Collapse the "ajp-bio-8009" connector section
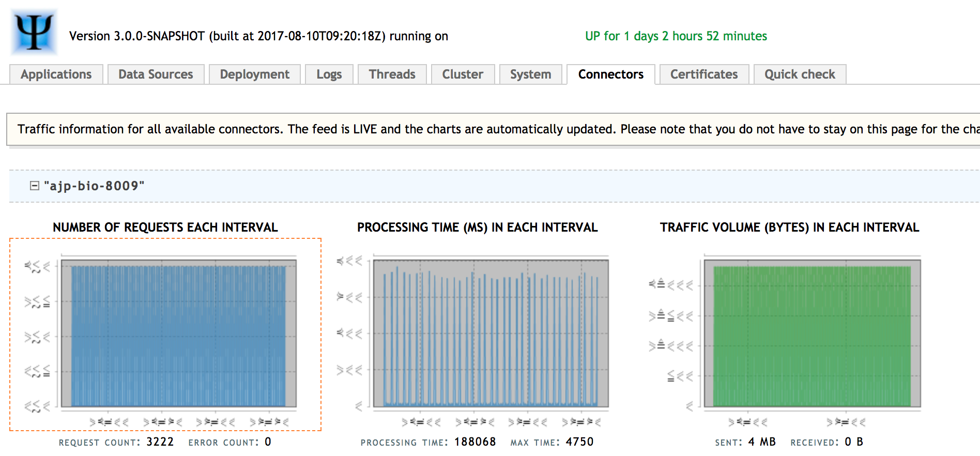 (x=35, y=186)
